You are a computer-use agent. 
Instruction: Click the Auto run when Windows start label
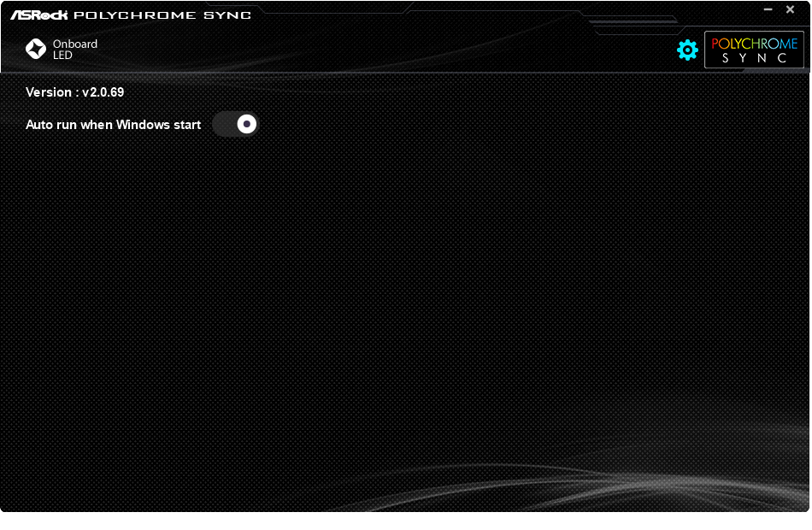pos(114,125)
